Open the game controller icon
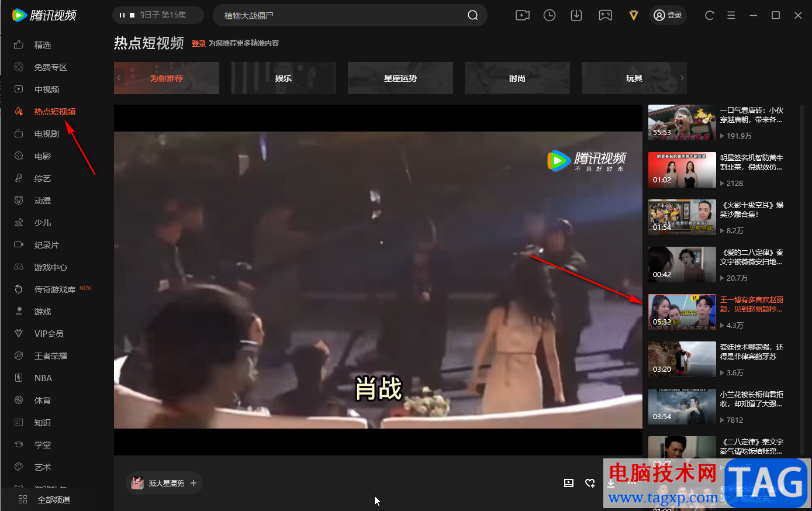 (x=606, y=15)
